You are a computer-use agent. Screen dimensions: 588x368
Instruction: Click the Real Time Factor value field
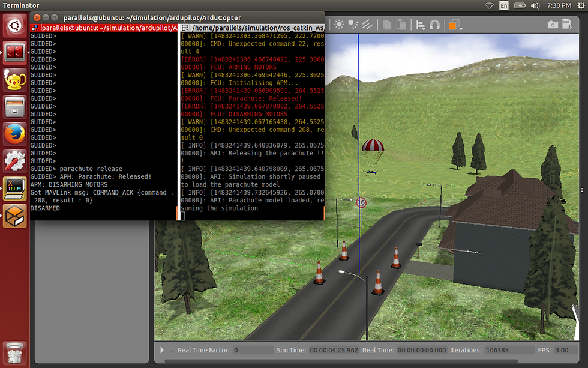[253, 350]
